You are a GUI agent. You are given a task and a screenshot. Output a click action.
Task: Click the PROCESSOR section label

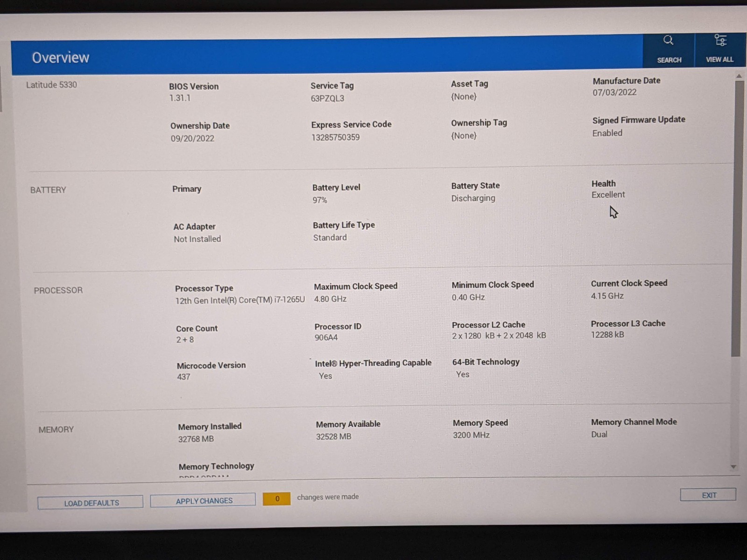click(58, 290)
